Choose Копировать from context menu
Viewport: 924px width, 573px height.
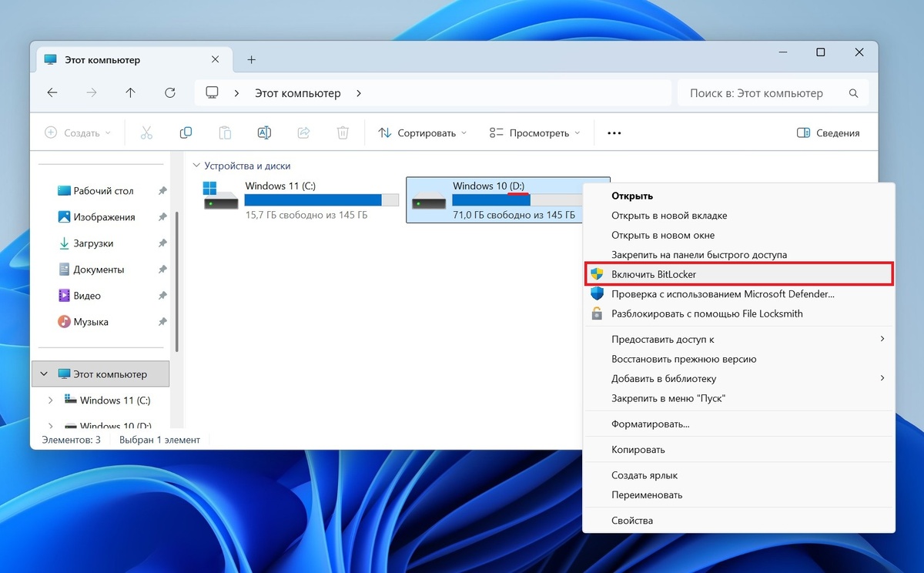point(739,449)
